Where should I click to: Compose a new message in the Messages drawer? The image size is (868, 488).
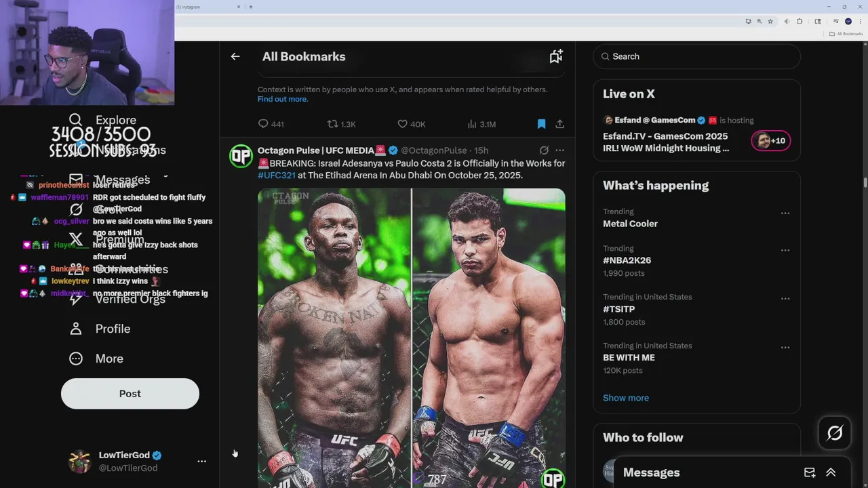coord(810,472)
